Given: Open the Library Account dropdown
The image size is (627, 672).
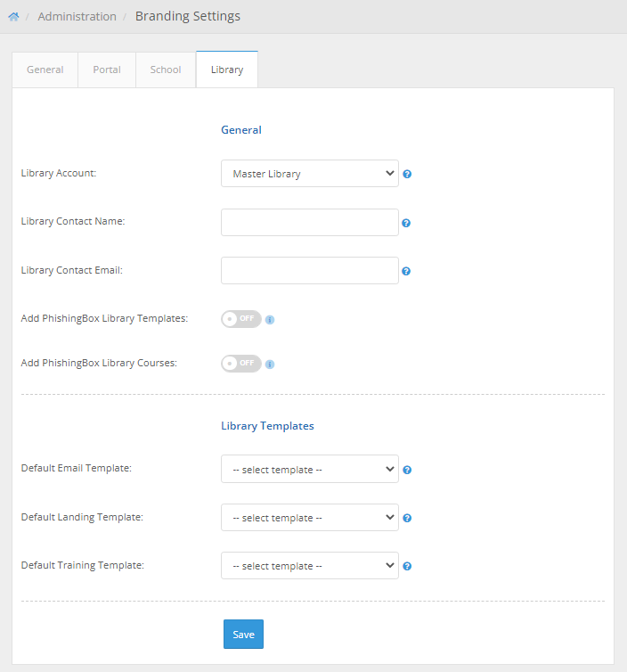Looking at the screenshot, I should coord(309,174).
